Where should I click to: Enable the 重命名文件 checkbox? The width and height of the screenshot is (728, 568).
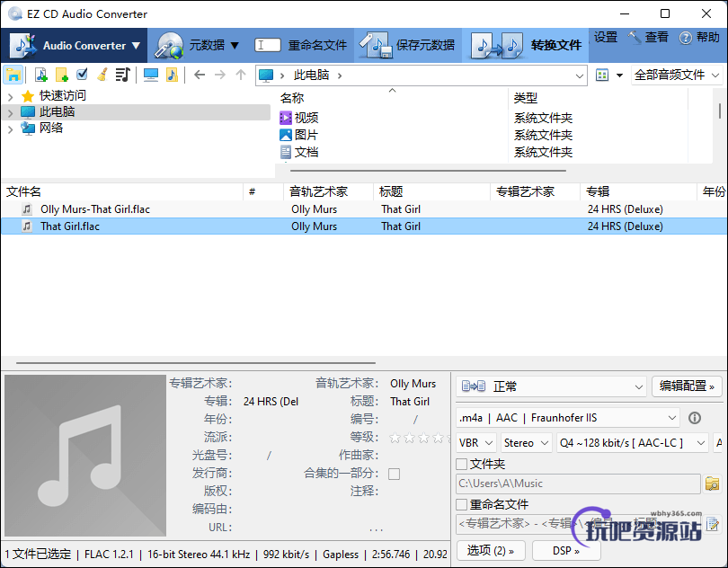[x=461, y=504]
